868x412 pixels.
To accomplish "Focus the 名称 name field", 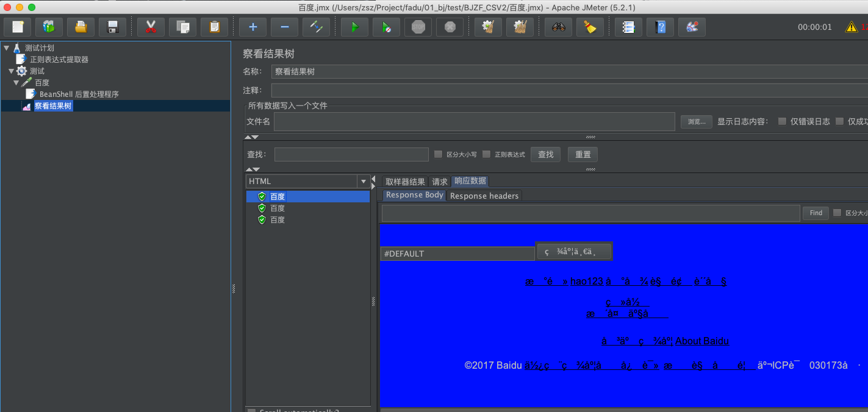I will 570,71.
